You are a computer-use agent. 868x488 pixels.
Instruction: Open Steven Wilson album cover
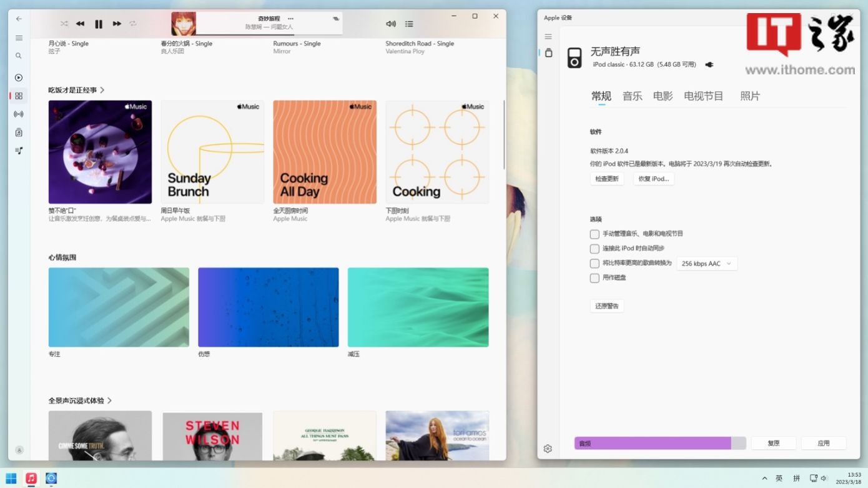click(212, 436)
